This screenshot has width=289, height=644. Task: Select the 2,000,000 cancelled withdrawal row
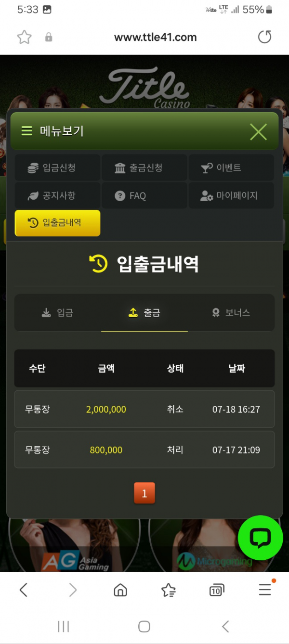[x=144, y=409]
